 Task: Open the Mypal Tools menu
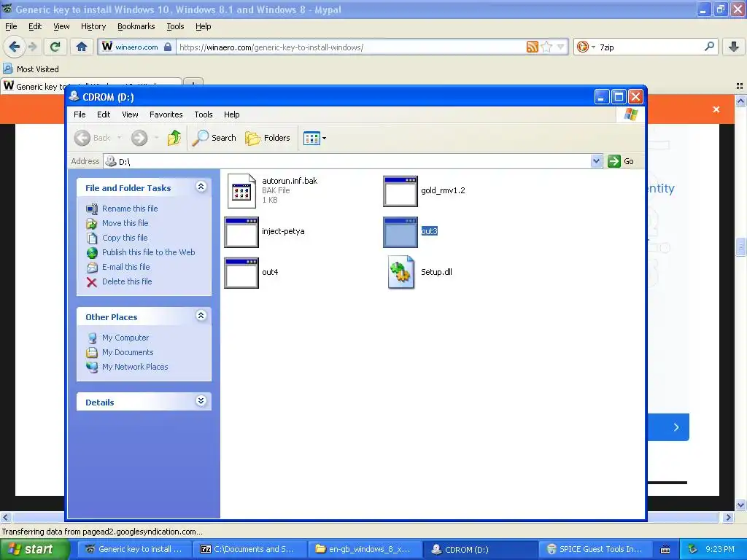175,27
